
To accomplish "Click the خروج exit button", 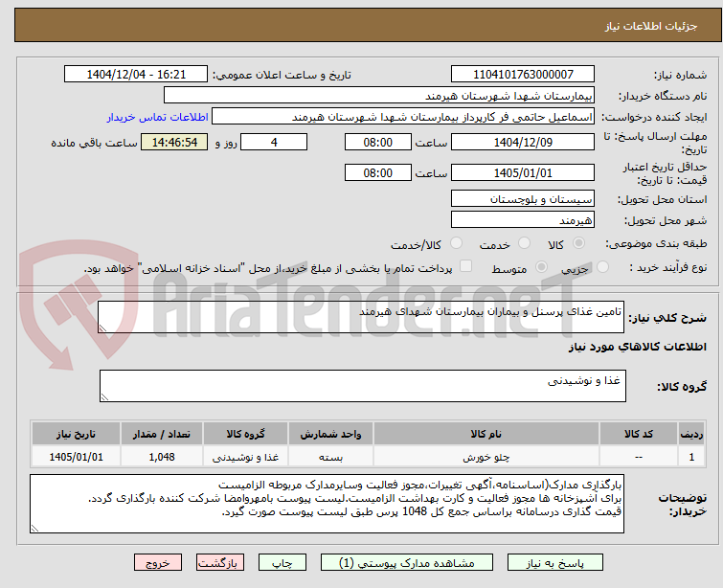I will [158, 563].
